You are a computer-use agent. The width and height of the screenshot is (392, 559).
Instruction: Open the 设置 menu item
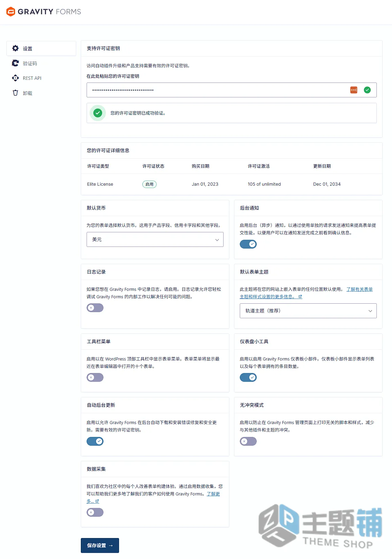[x=41, y=48]
